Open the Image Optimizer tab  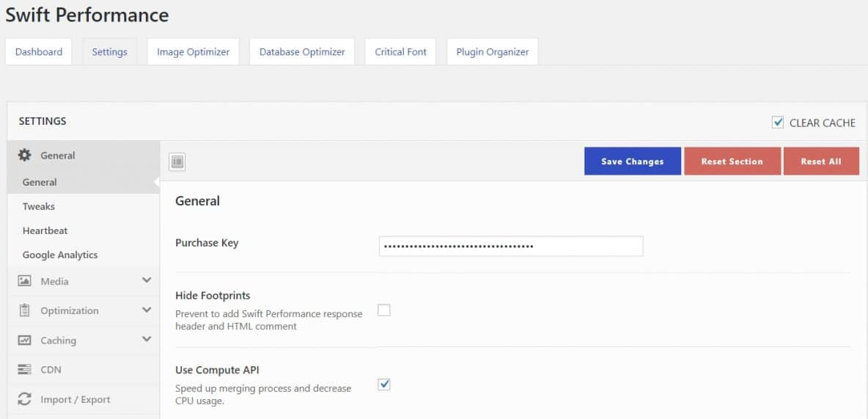194,51
